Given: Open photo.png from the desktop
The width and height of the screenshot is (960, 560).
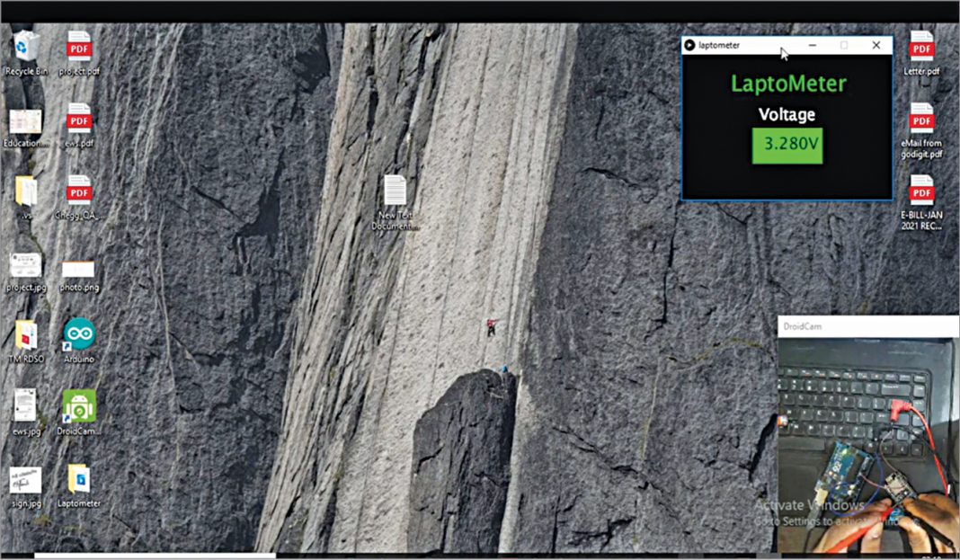Looking at the screenshot, I should (x=78, y=268).
